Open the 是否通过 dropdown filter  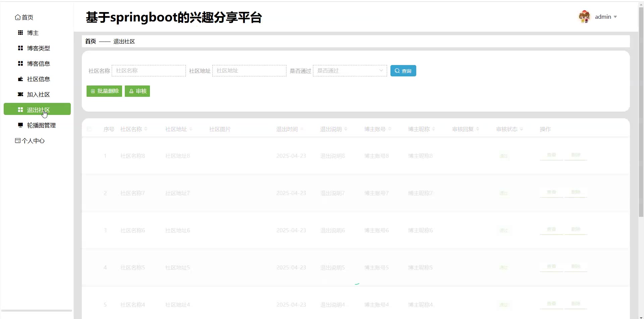(x=350, y=71)
